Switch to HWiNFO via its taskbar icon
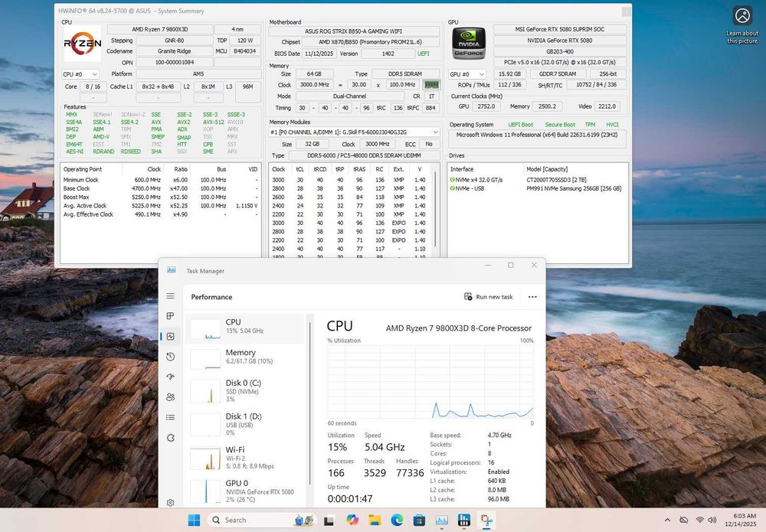 point(464,521)
